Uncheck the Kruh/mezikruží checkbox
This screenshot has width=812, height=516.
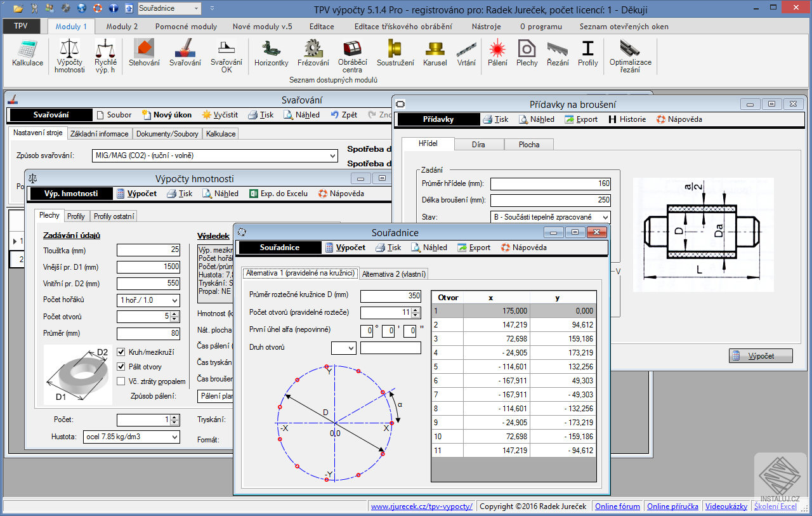coord(122,352)
